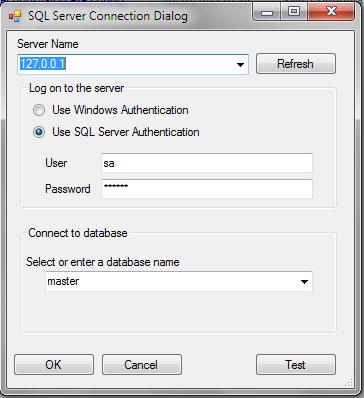The height and width of the screenshot is (398, 364).
Task: Click the master database name field
Action: pyautogui.click(x=179, y=281)
